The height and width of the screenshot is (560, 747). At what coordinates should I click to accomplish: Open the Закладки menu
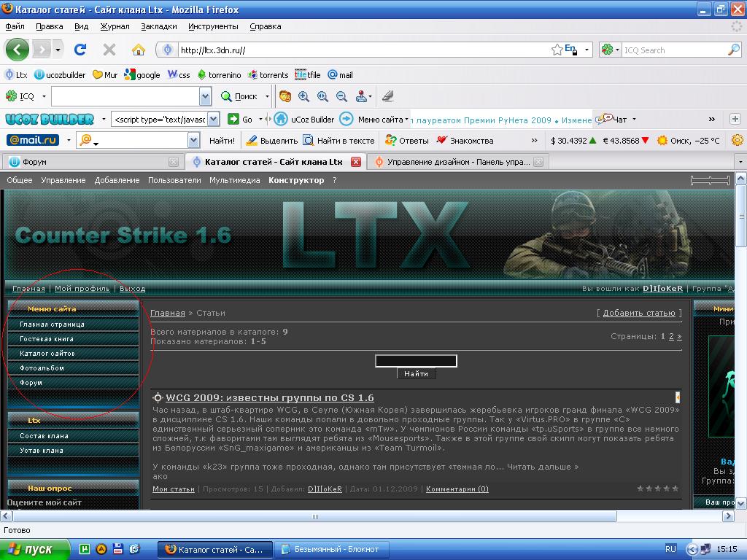[158, 26]
